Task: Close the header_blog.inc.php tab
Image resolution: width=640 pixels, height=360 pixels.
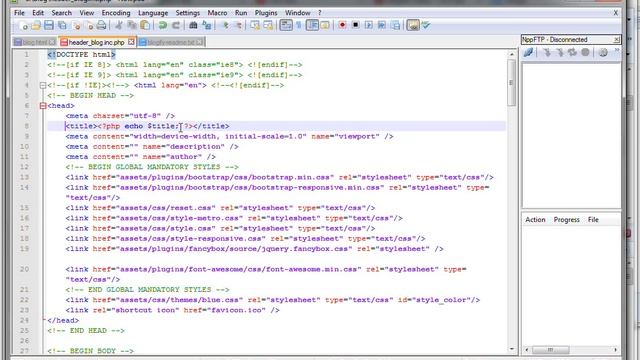Action: 131,42
